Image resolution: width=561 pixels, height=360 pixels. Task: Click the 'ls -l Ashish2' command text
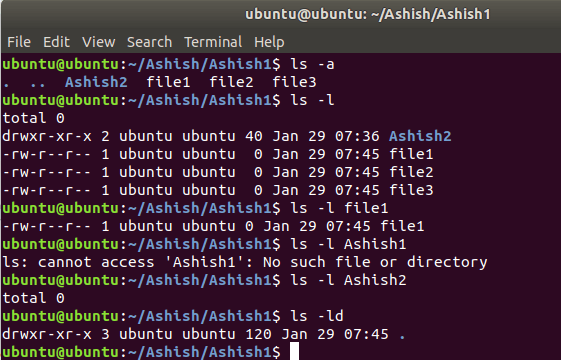point(348,280)
